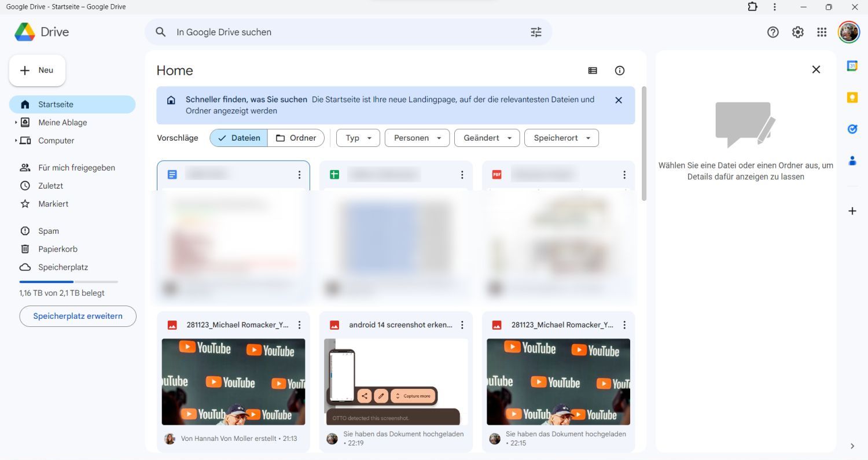Click the info details icon next to Home

tap(620, 71)
